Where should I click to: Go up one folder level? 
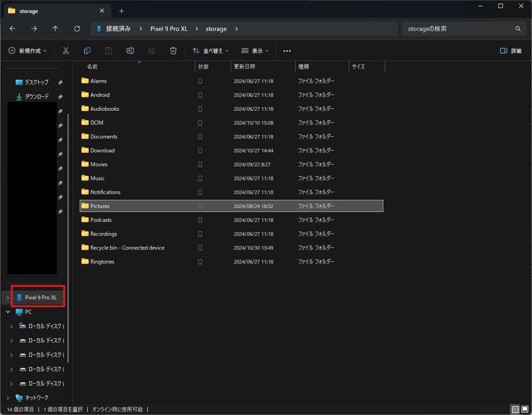(56, 29)
